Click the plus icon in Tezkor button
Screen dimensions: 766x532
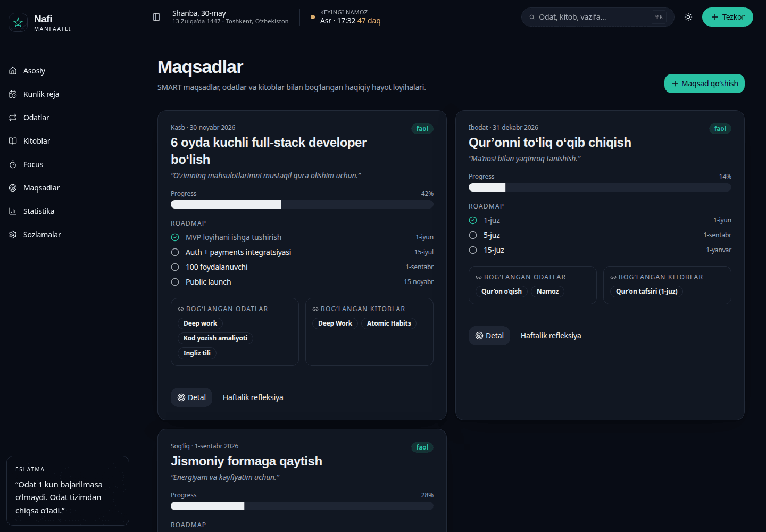pos(715,17)
